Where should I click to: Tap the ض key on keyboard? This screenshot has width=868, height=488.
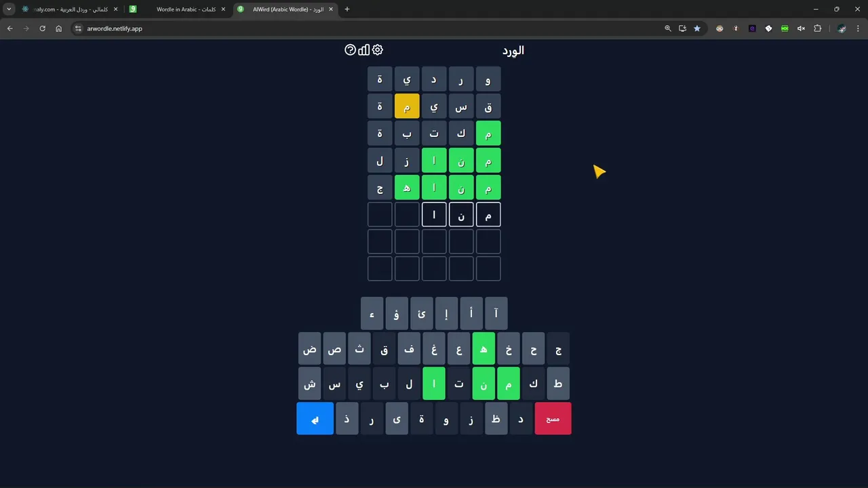click(309, 348)
